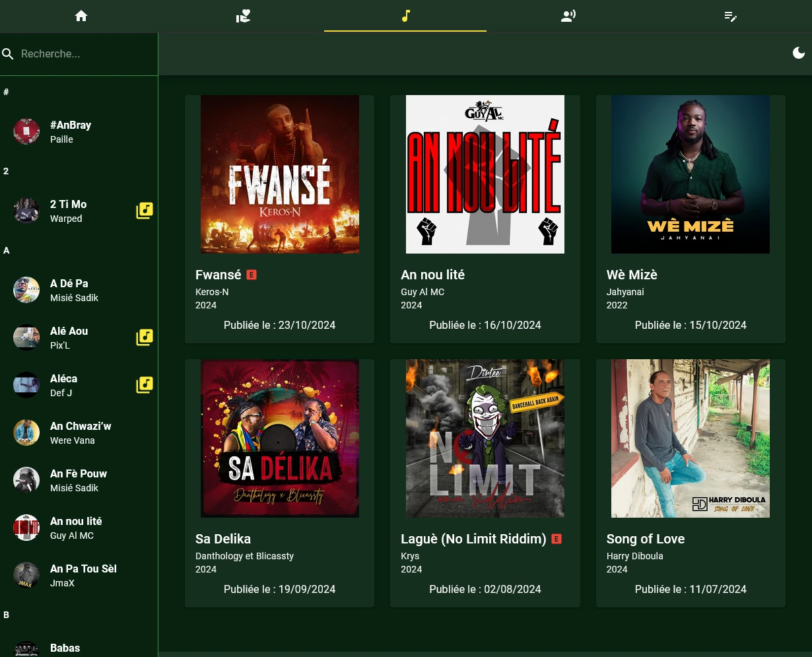Open the An nou lité album cover
The width and height of the screenshot is (812, 657).
tap(485, 174)
